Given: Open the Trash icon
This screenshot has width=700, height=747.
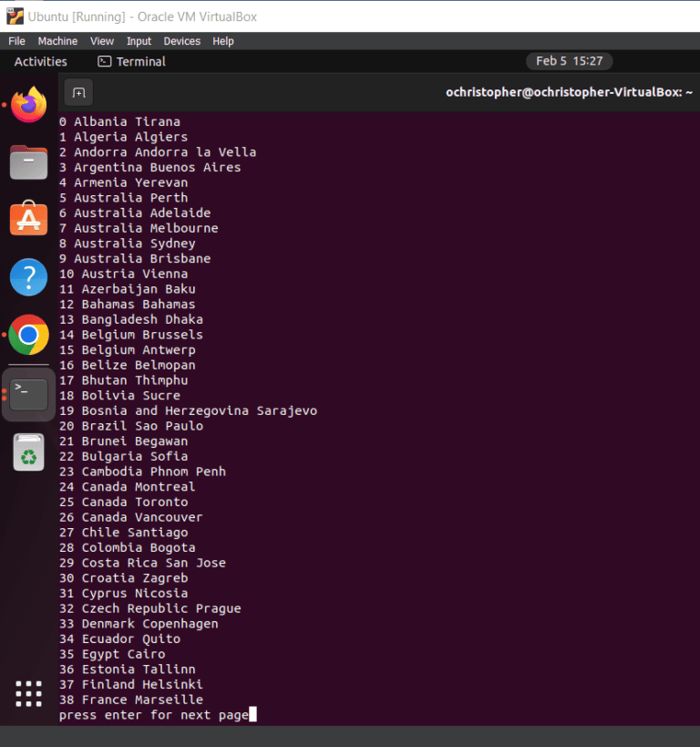Looking at the screenshot, I should pos(29,452).
